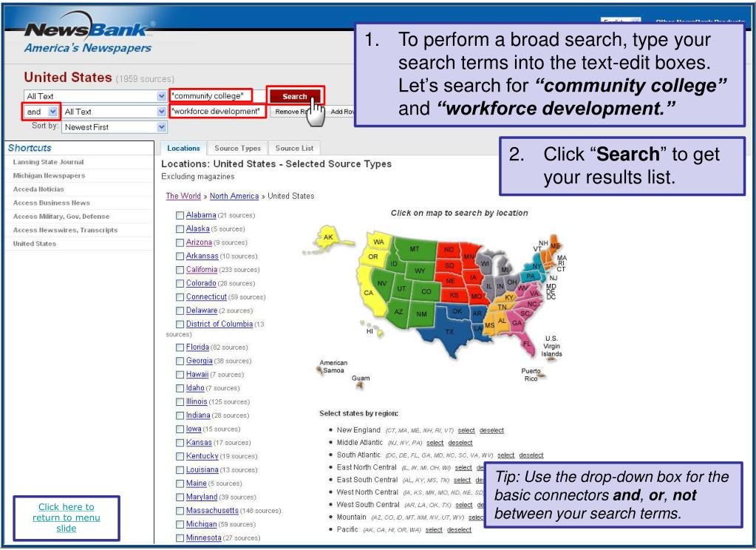Select the California checkbox
This screenshot has height=550, width=756.
(180, 270)
